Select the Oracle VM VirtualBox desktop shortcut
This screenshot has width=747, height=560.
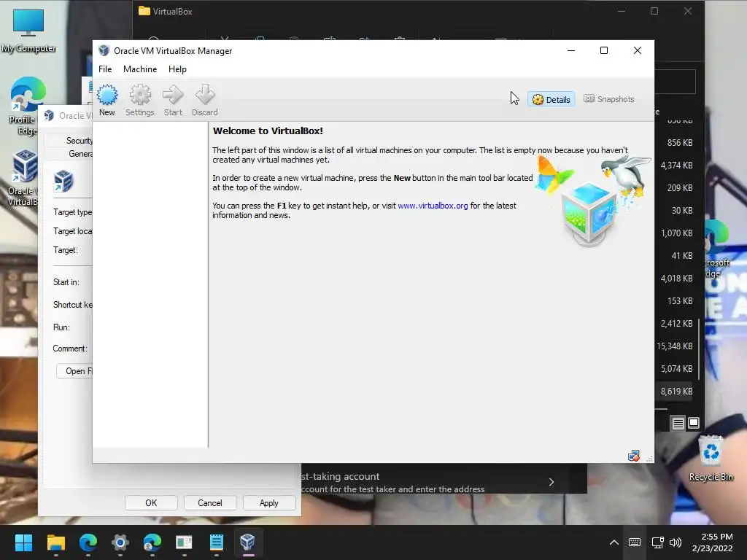point(24,178)
